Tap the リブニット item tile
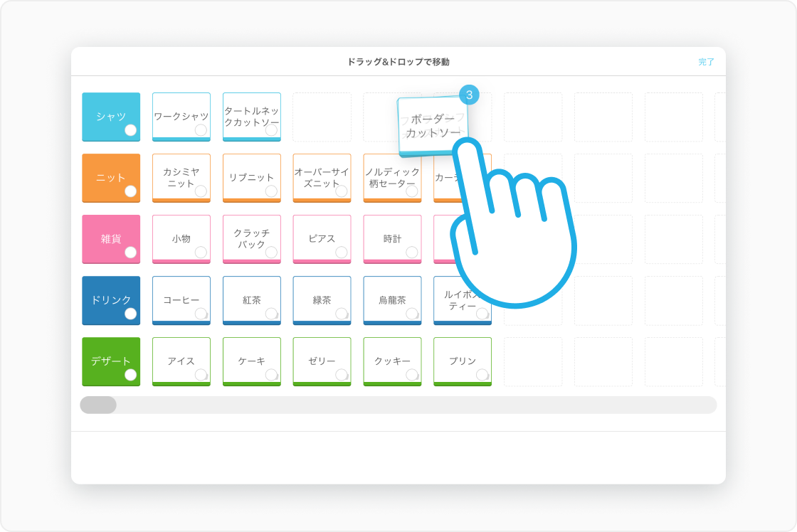797x532 pixels. 251,177
